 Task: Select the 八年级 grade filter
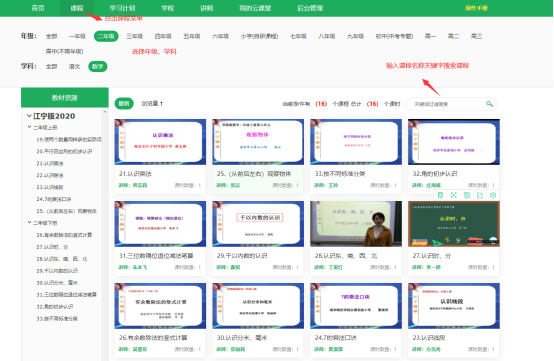[327, 36]
